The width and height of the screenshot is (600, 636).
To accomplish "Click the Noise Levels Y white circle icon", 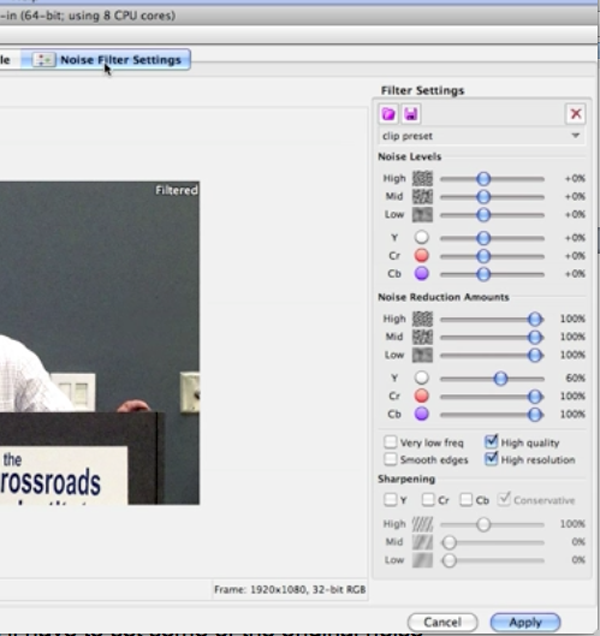I will click(422, 237).
